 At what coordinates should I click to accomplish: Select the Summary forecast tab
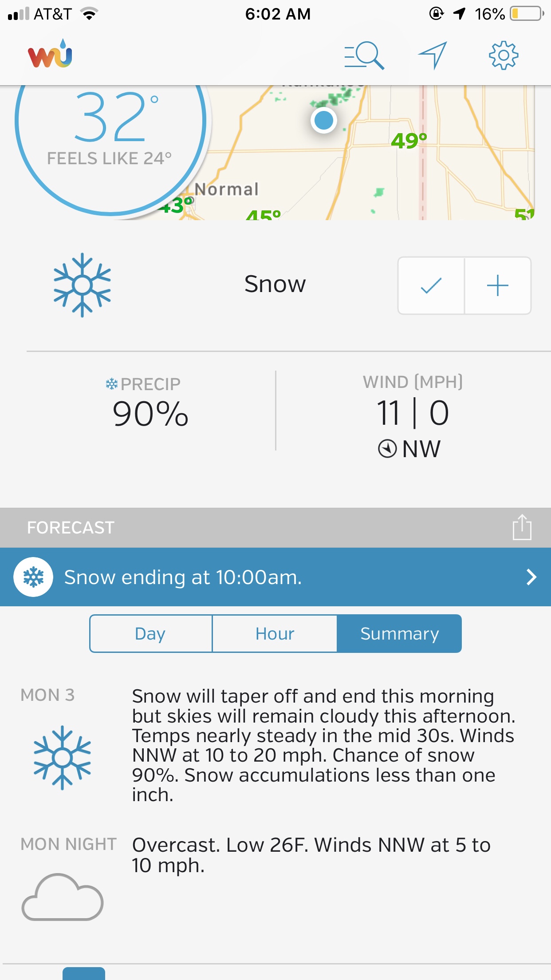coord(399,633)
